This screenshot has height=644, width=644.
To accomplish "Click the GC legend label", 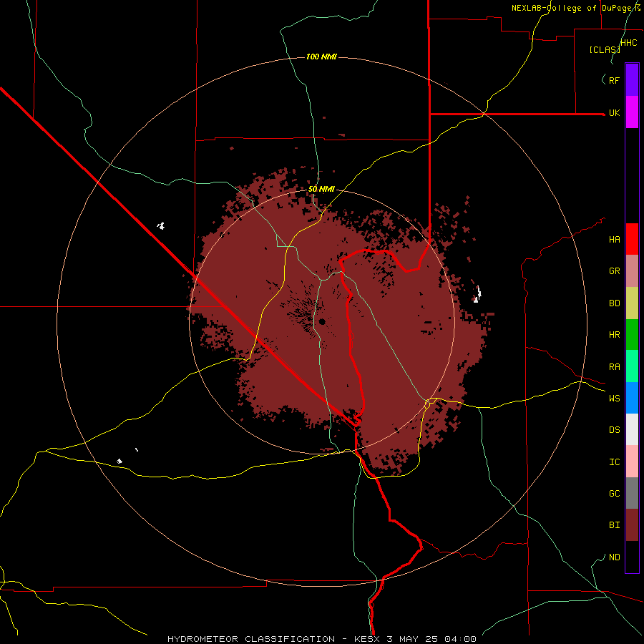I will click(614, 494).
